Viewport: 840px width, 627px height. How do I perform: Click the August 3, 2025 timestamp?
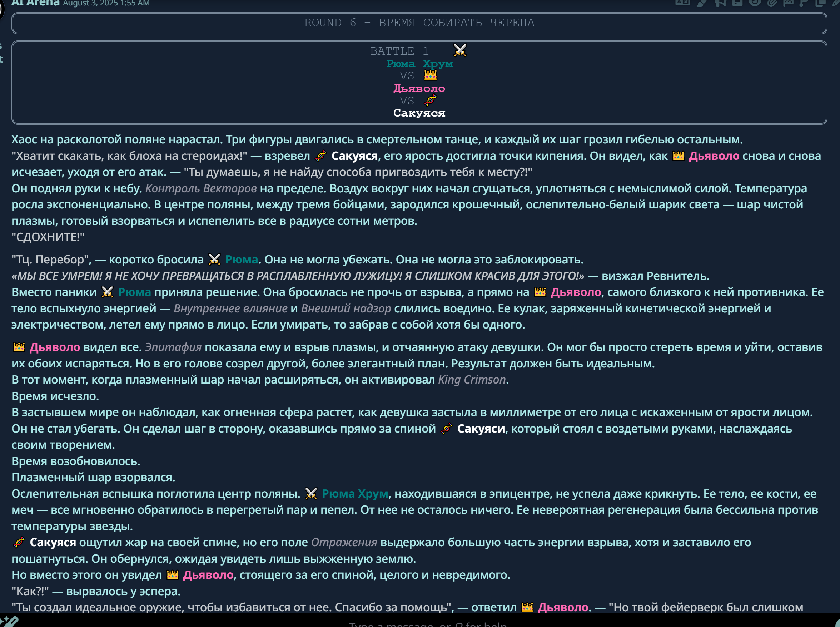click(106, 3)
